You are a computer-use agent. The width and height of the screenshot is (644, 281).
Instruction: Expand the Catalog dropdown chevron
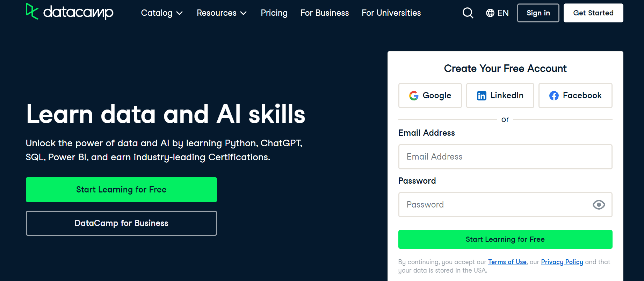[x=180, y=13]
